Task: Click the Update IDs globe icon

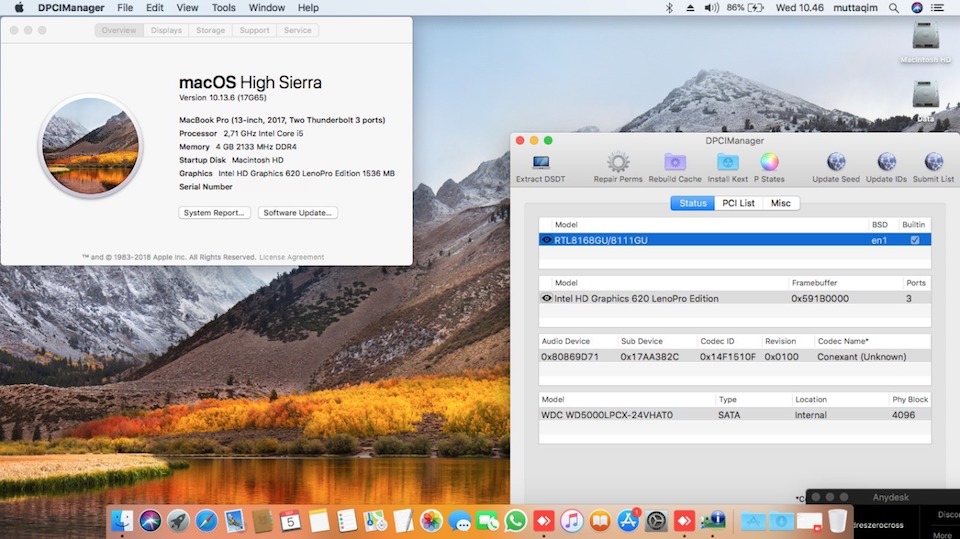Action: [x=886, y=162]
